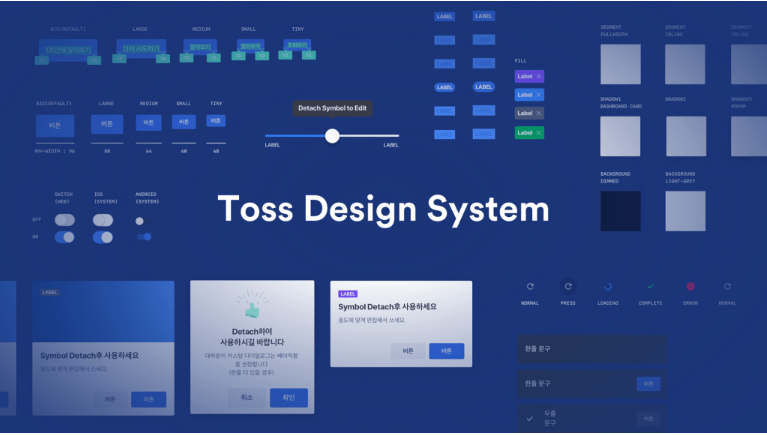767x435 pixels.
Task: Click the Toss Design System title
Action: [x=384, y=209]
